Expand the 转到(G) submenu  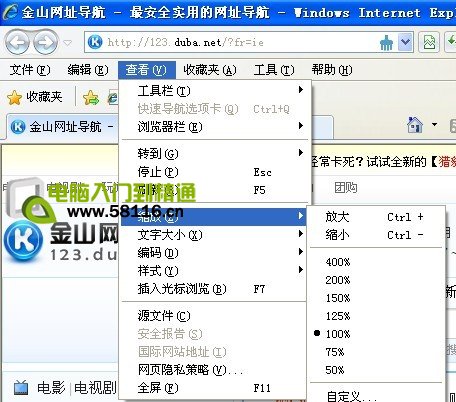pyautogui.click(x=214, y=154)
